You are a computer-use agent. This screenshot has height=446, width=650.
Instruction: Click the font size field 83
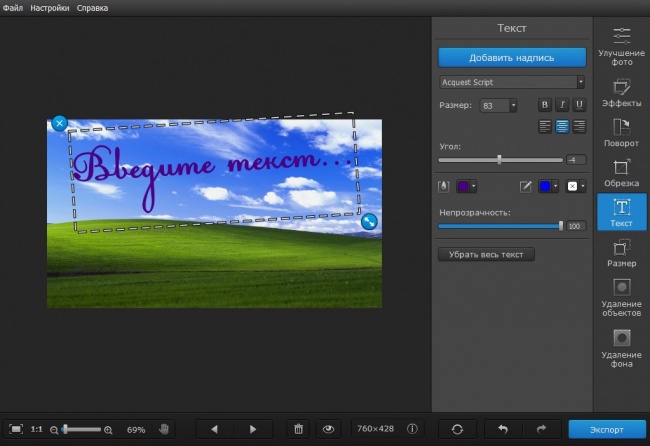(x=495, y=105)
